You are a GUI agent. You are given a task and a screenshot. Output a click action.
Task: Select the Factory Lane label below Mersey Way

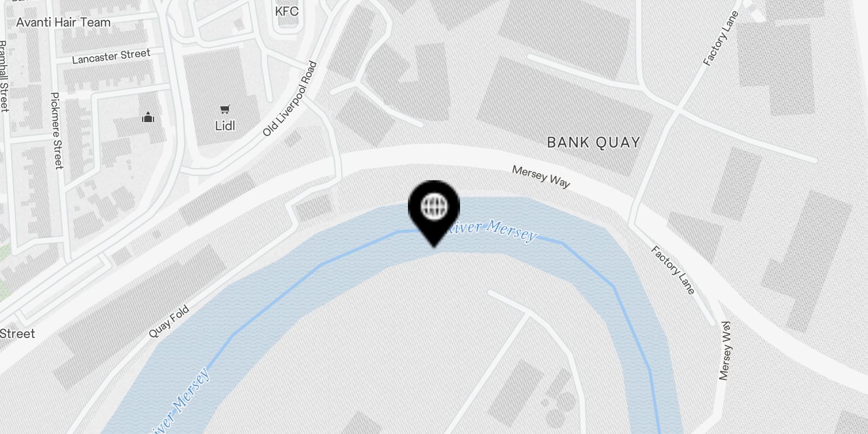(x=673, y=270)
